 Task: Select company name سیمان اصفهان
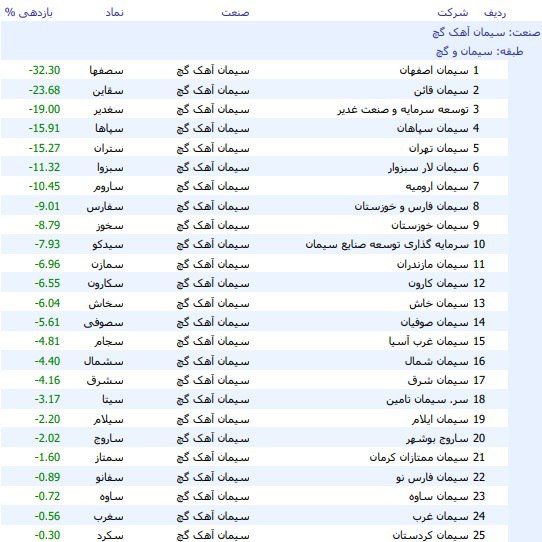pyautogui.click(x=434, y=71)
